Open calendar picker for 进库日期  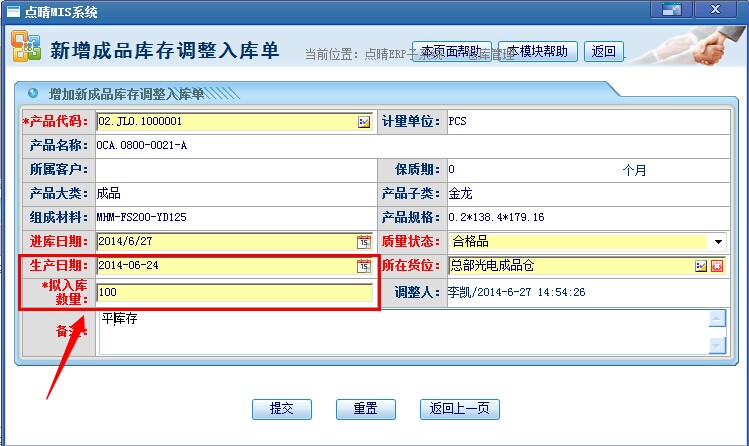tap(364, 241)
